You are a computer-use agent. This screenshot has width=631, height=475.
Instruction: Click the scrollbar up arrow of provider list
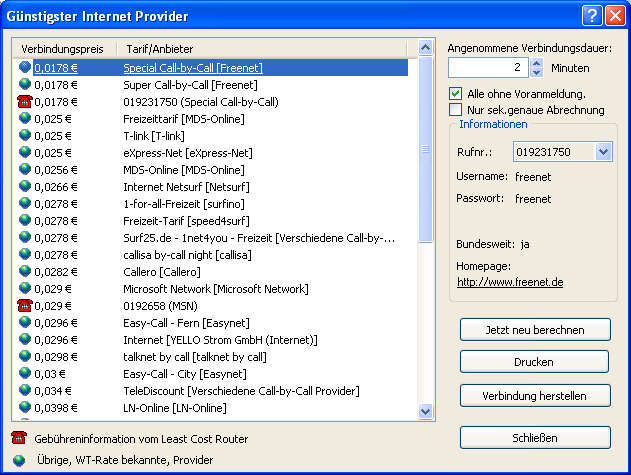click(x=425, y=48)
